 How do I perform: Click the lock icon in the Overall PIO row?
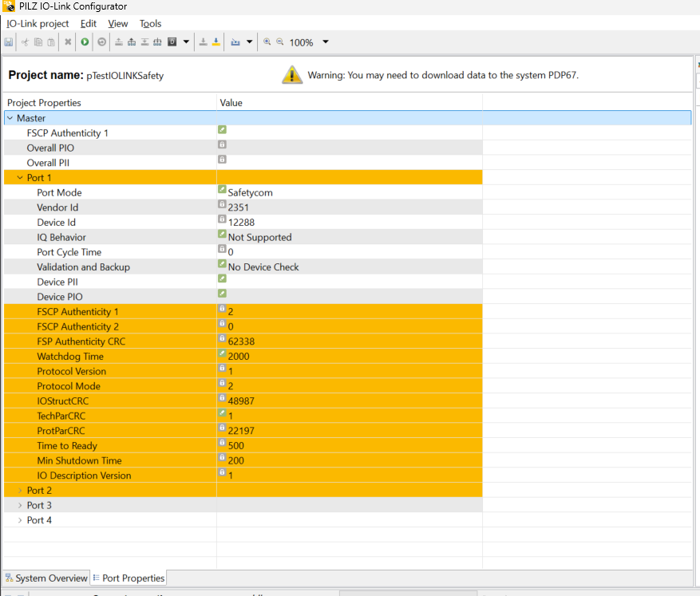coord(222,144)
